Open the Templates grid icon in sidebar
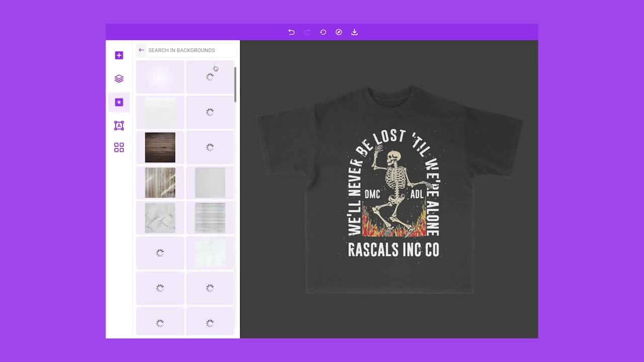 (x=119, y=147)
